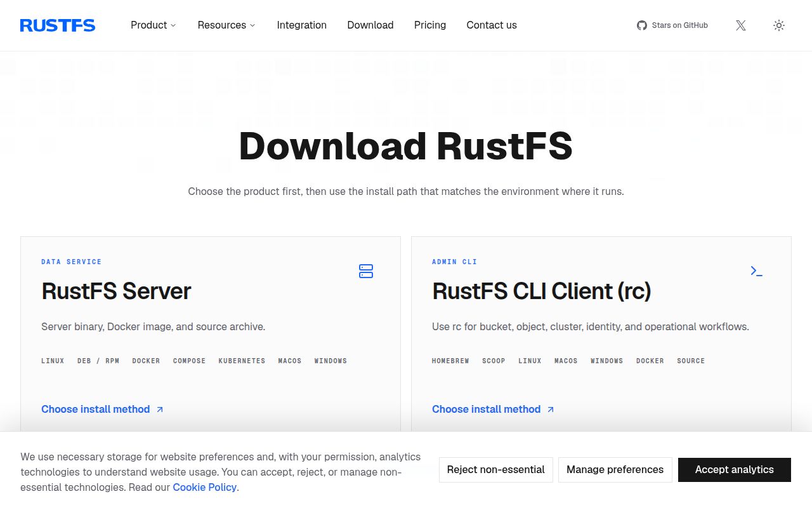This screenshot has height=508, width=812.
Task: Read the Cookie Policy
Action: pos(205,488)
